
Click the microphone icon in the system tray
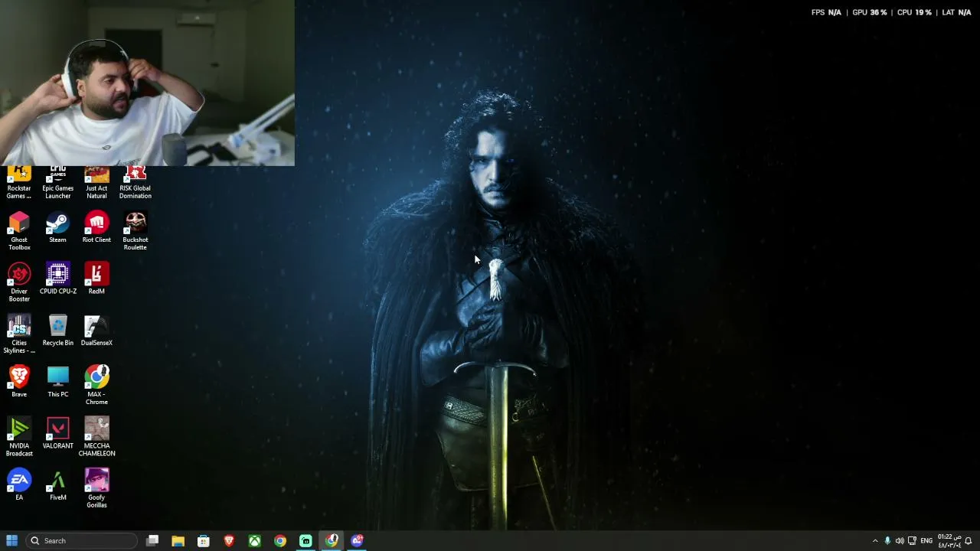[887, 541]
